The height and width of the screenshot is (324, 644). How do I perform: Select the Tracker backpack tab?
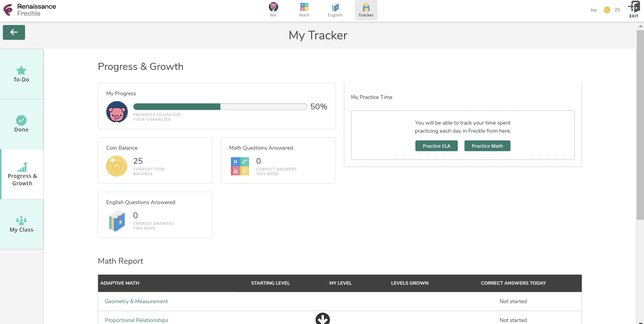(x=366, y=10)
